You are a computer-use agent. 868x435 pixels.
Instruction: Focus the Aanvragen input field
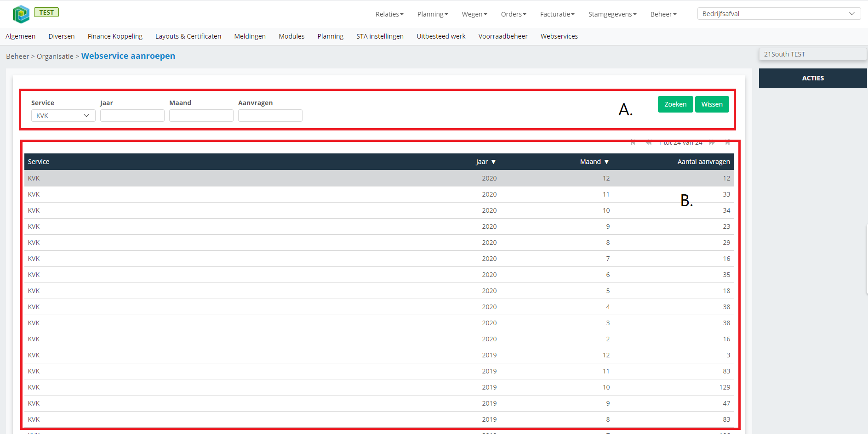(x=270, y=116)
